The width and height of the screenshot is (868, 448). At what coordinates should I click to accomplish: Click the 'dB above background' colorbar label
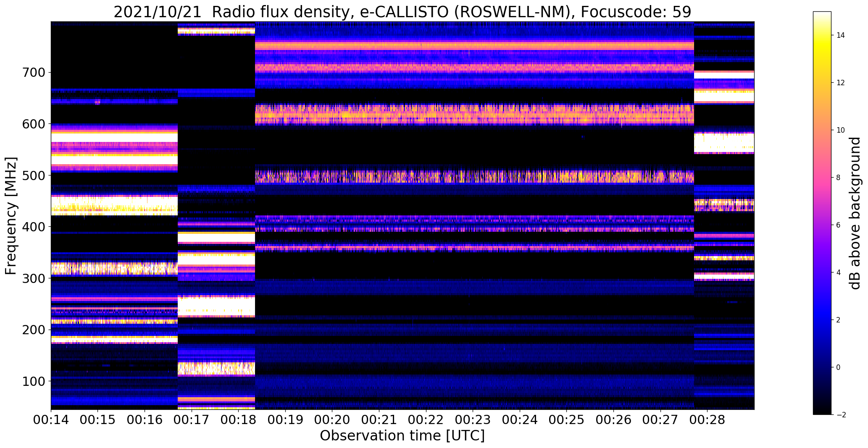(x=855, y=213)
